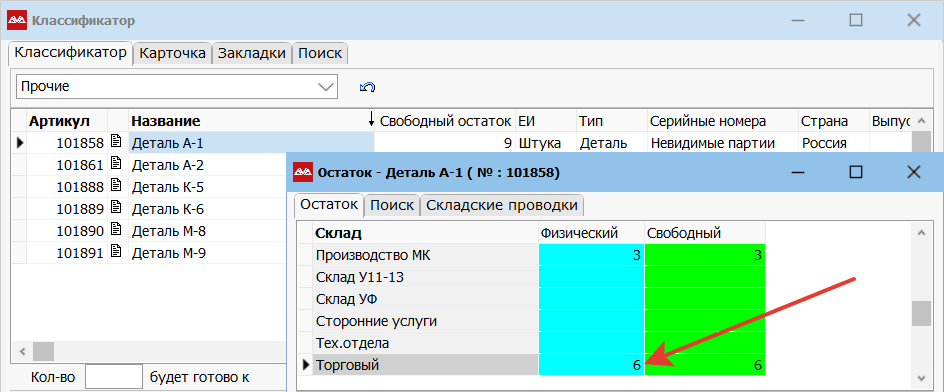Click the blue undo arrow icon

367,87
